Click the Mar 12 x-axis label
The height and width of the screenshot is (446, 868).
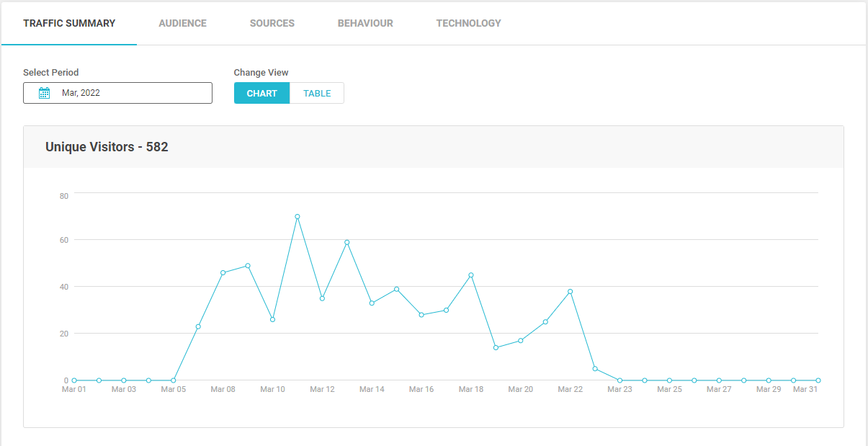(322, 390)
